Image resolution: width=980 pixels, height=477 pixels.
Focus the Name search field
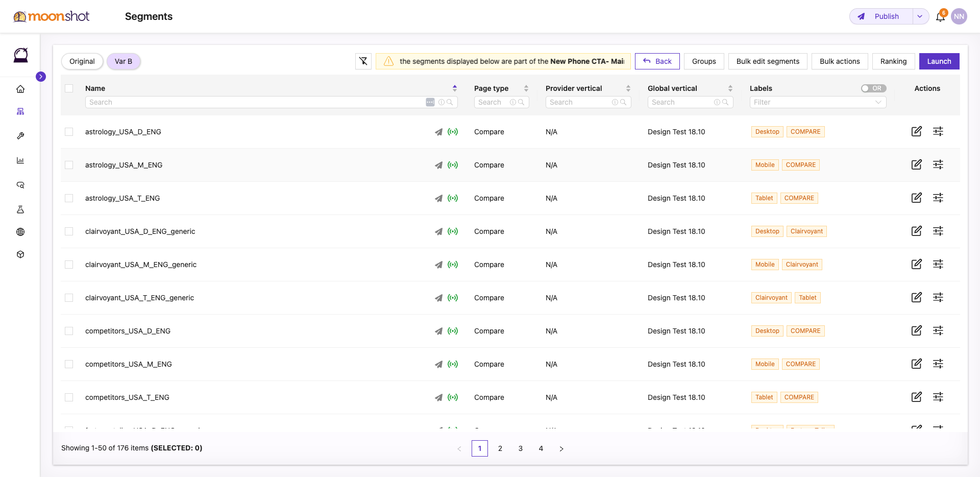[272, 102]
